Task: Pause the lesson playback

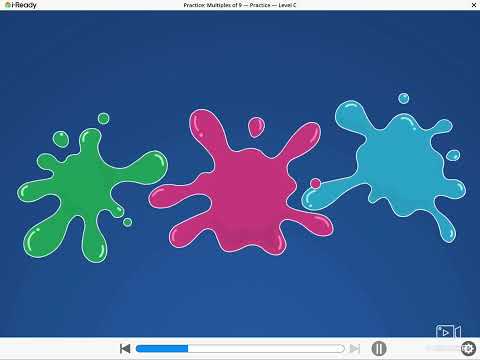Action: coord(379,349)
